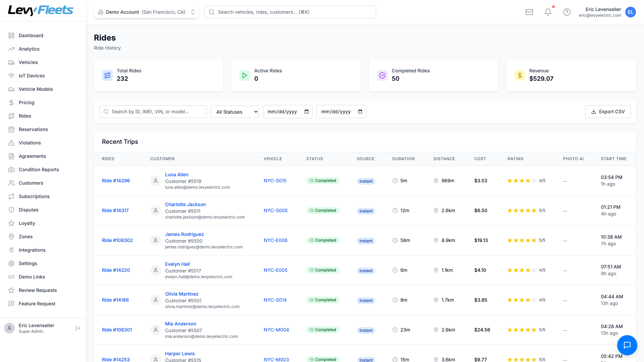
Task: Click the Active Rides play icon
Action: tap(245, 75)
